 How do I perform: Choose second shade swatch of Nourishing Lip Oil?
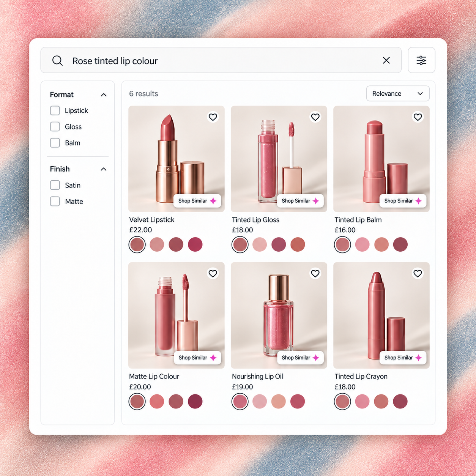pos(260,401)
